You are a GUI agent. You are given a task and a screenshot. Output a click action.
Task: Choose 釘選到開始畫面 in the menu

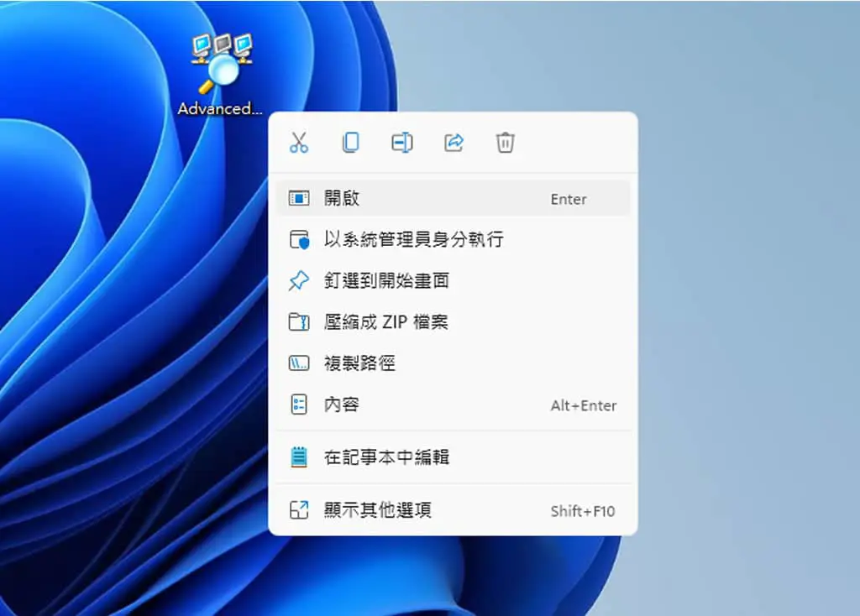click(x=453, y=280)
